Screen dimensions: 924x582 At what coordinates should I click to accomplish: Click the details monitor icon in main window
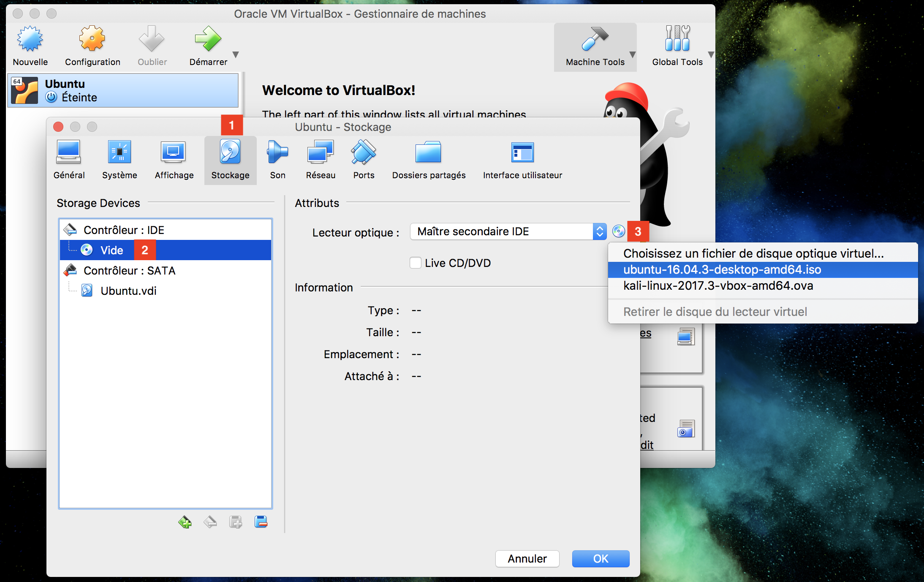[x=686, y=337]
